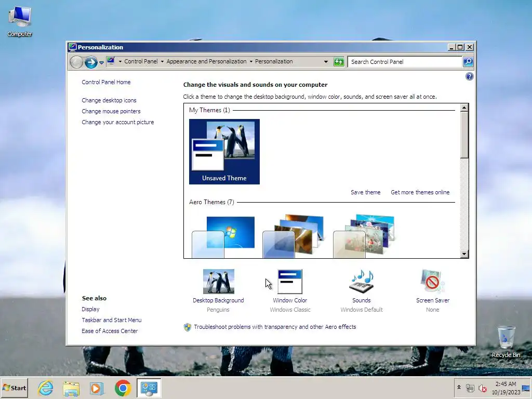
Task: Open the Recycle Bin desktop icon
Action: (x=506, y=341)
